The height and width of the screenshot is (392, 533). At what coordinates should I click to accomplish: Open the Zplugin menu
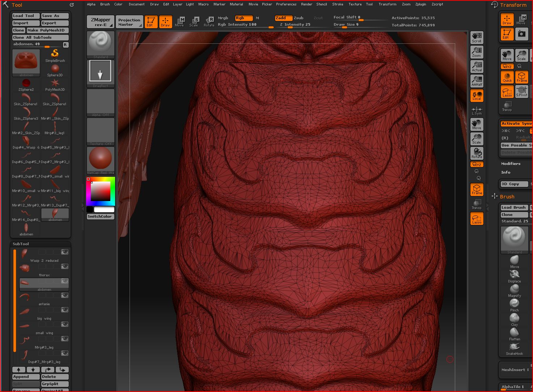point(420,4)
